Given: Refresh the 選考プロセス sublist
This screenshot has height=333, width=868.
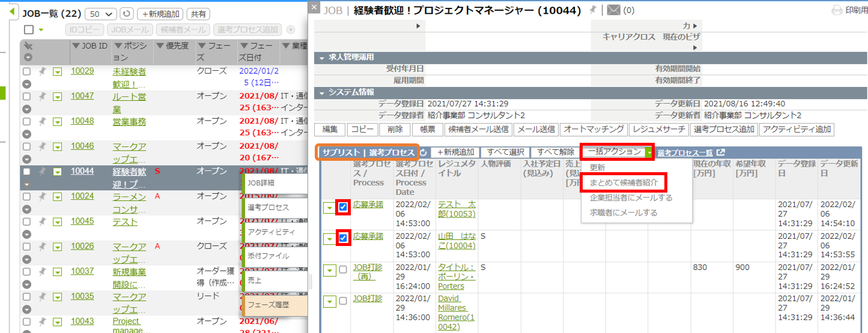Looking at the screenshot, I should point(423,152).
